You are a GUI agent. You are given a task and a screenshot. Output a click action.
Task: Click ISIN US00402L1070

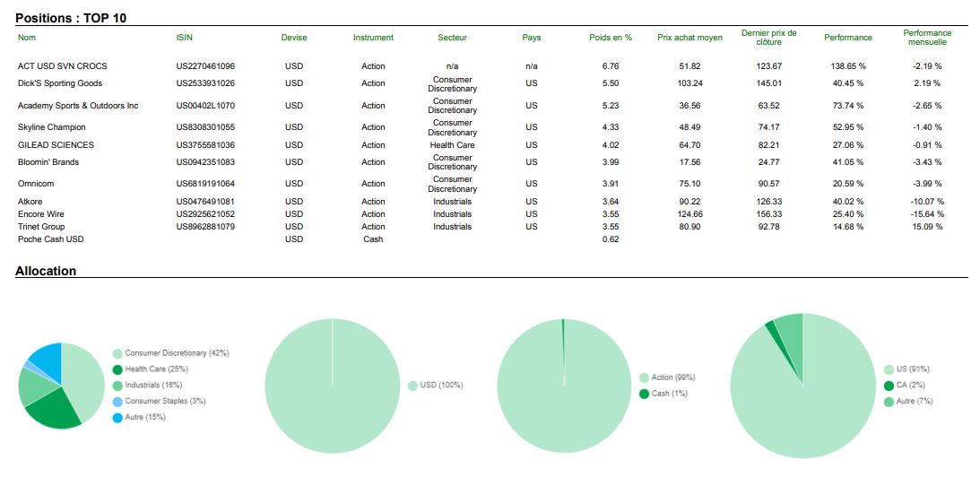point(205,106)
